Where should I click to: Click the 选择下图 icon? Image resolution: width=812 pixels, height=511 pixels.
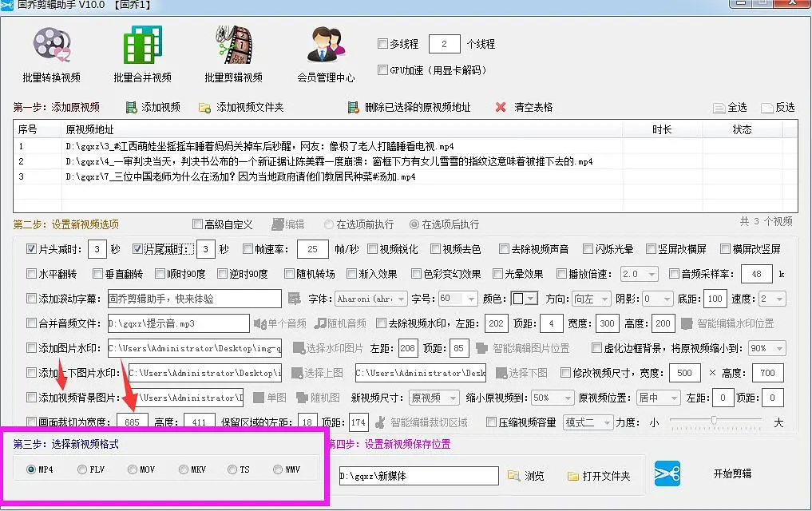click(x=501, y=373)
